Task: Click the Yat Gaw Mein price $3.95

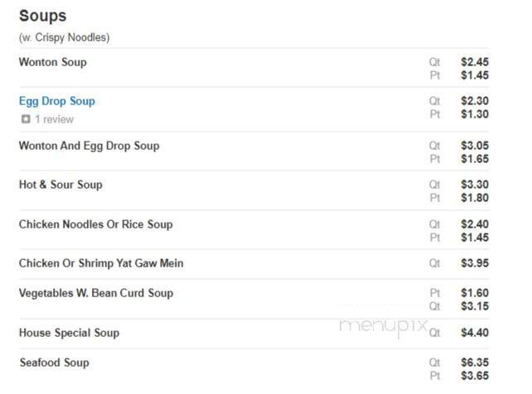Action: [475, 263]
